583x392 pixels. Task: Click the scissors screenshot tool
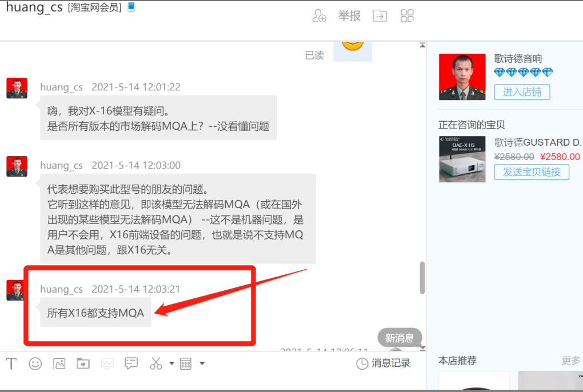156,363
